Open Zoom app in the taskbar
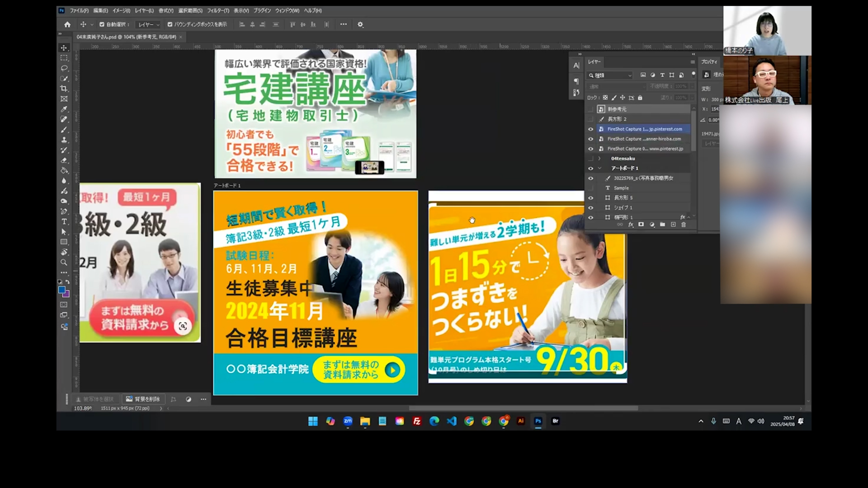Screen dimensions: 868x488 348,421
